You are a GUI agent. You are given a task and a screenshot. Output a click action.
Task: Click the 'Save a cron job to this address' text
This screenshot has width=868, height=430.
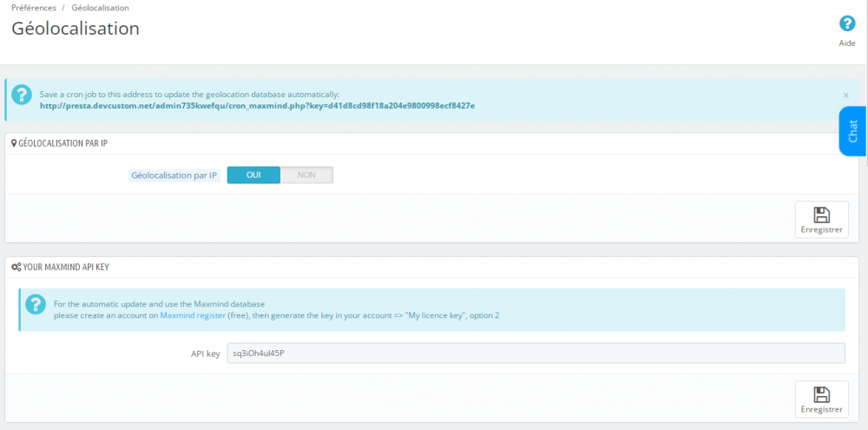(189, 95)
